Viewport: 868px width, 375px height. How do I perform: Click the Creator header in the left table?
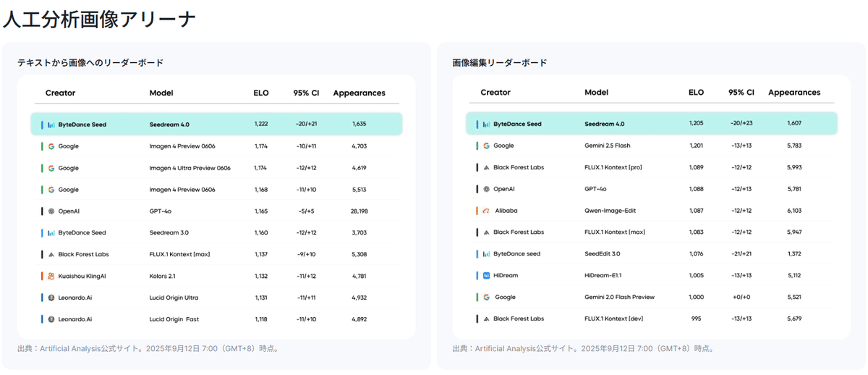pos(60,93)
